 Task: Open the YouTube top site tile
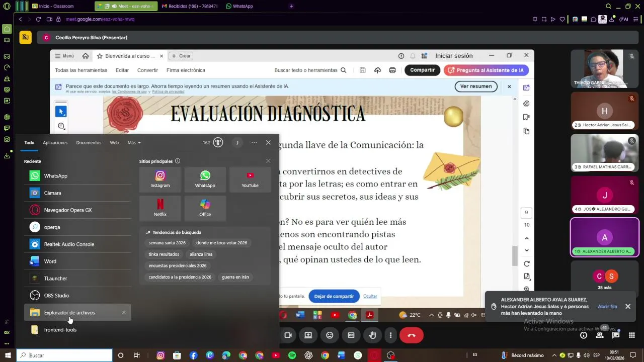pyautogui.click(x=250, y=179)
